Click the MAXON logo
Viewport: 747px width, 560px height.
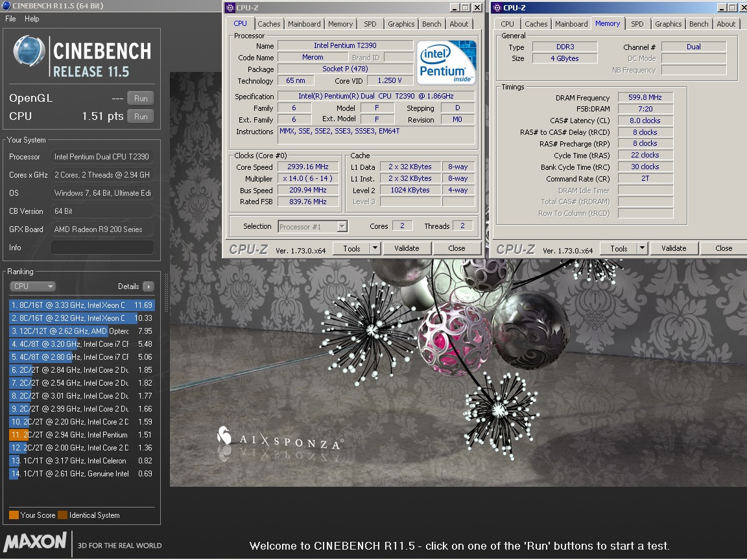pos(35,542)
